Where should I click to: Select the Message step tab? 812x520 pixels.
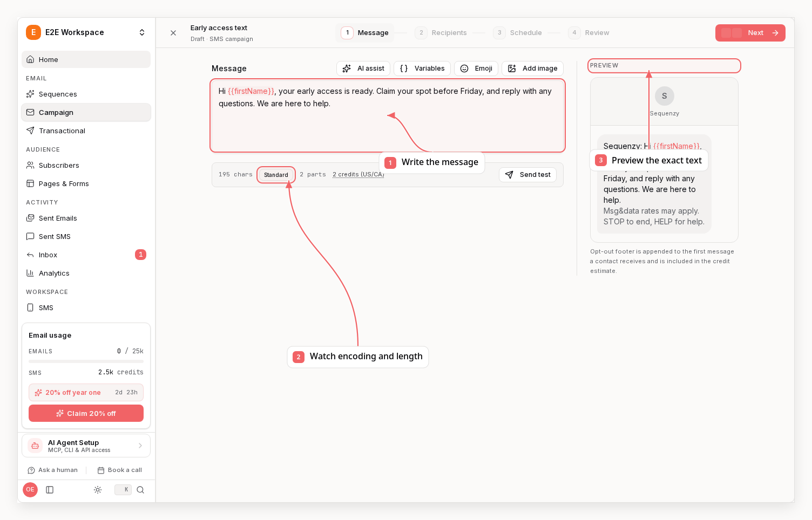pos(365,33)
